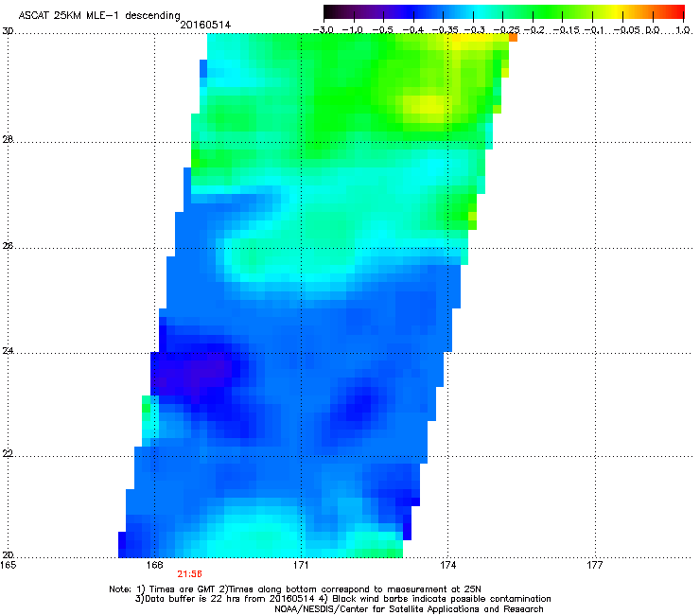Select the latitude label "22"
Image resolution: width=700 pixels, height=615 pixels.
(x=8, y=453)
